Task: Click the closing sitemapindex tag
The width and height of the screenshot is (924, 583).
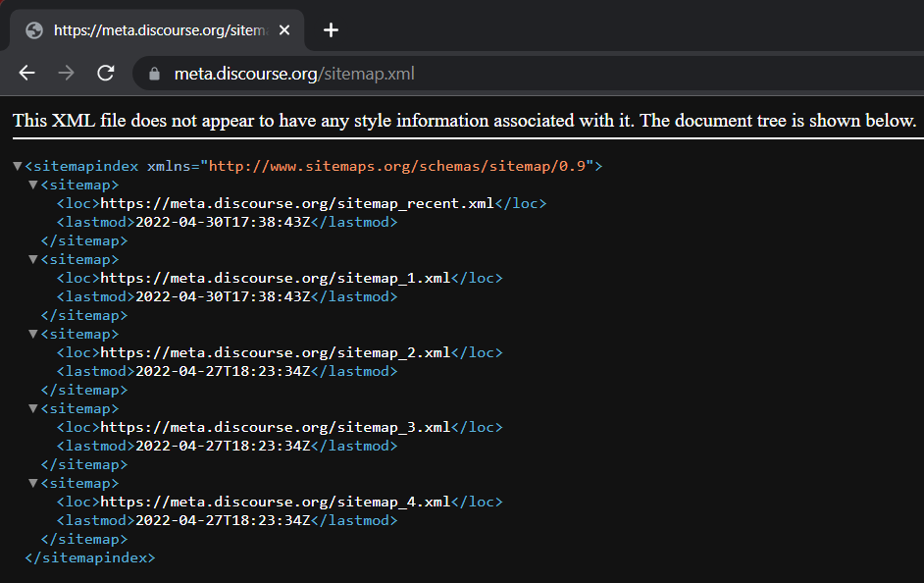Action: click(89, 557)
